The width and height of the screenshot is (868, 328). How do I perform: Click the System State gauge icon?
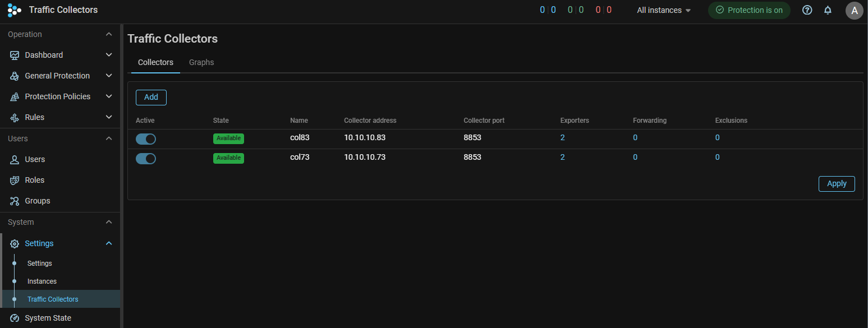(x=15, y=318)
